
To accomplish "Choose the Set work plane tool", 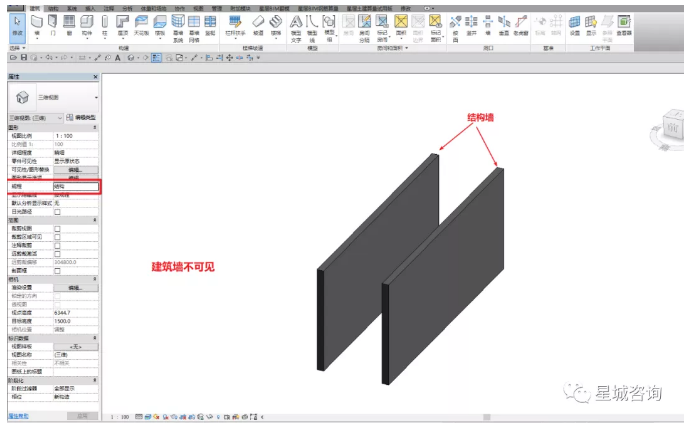I will (575, 25).
